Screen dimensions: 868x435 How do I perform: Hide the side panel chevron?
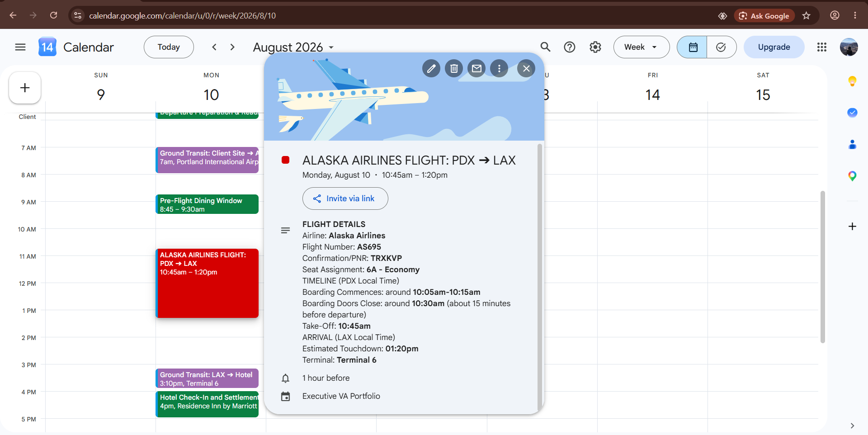[852, 426]
